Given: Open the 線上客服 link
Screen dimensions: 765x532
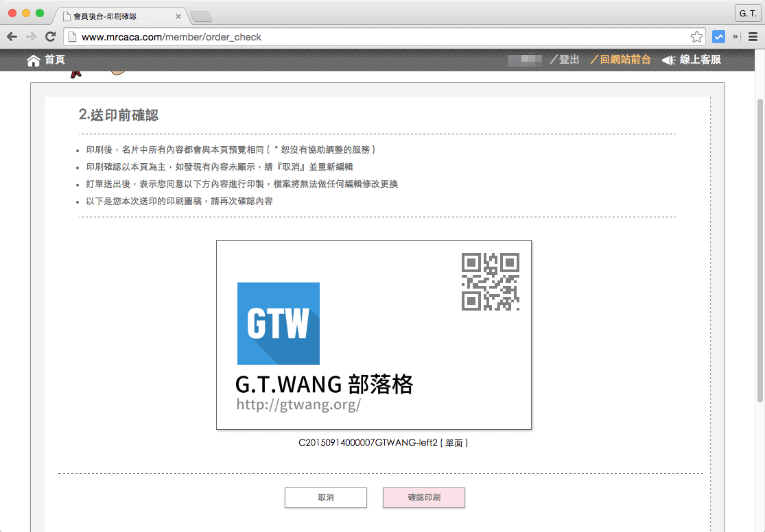Looking at the screenshot, I should (x=700, y=60).
